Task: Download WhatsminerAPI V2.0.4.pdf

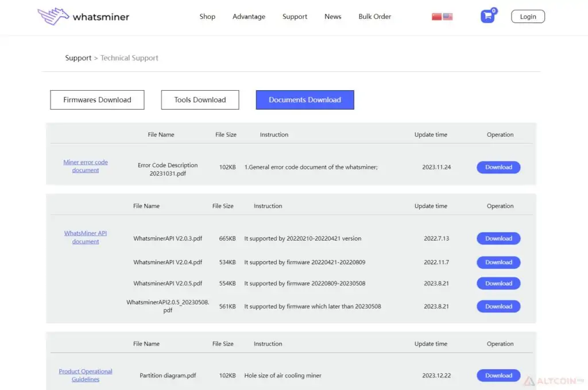Action: [x=498, y=262]
